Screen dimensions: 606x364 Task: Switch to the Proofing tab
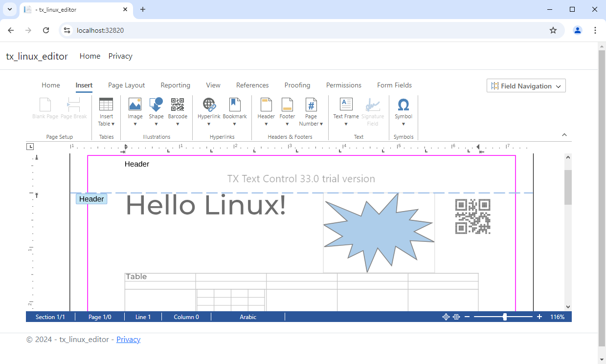[297, 85]
